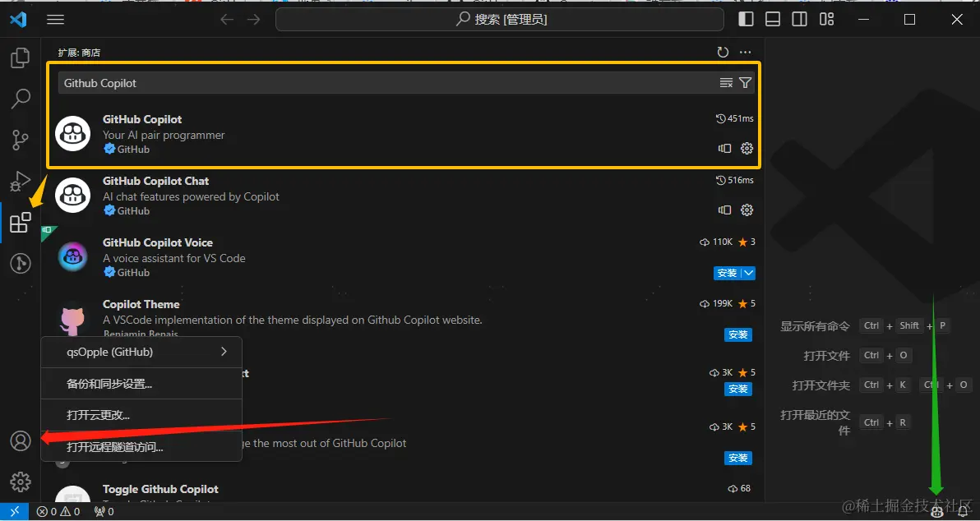Screen dimensions: 980x521
Task: Click the icon beside GitHub Copilot Chat's gear
Action: (x=724, y=210)
